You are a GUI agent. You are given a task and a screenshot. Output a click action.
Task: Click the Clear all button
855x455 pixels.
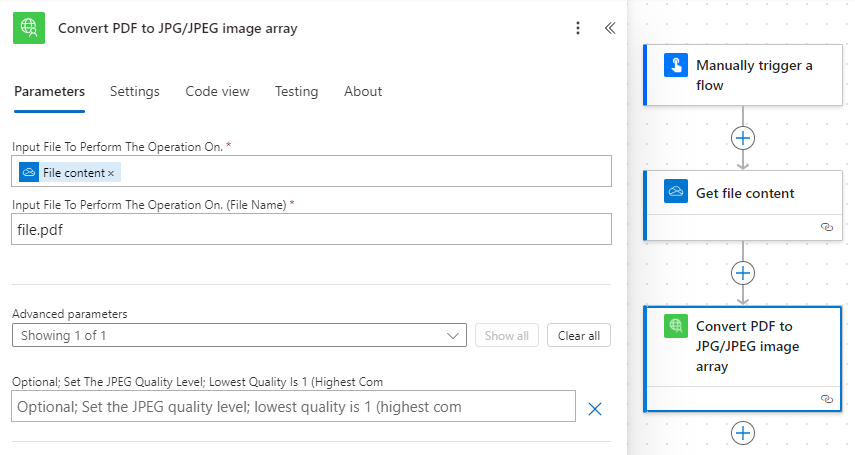(x=579, y=336)
